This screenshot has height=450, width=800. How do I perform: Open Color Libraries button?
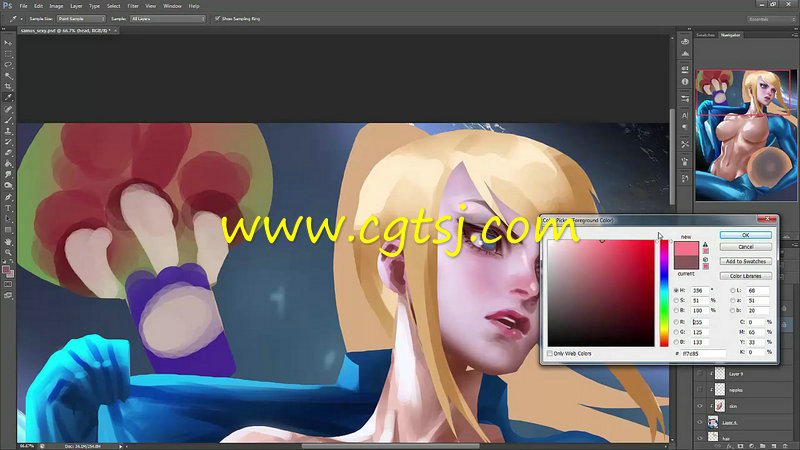[x=745, y=276]
